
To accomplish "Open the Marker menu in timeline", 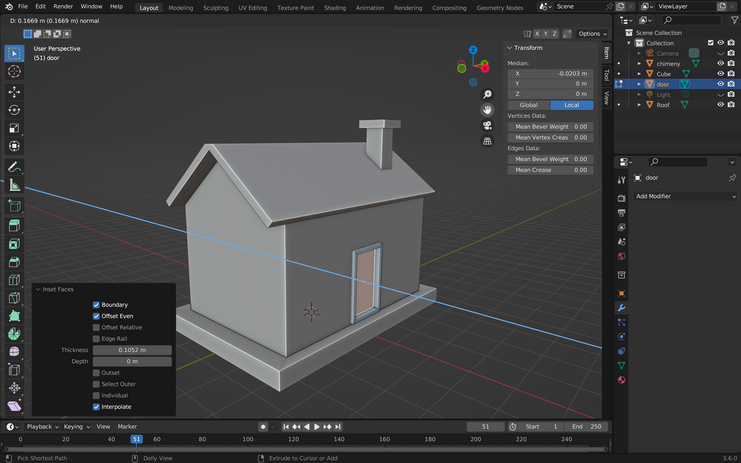I will pyautogui.click(x=127, y=427).
